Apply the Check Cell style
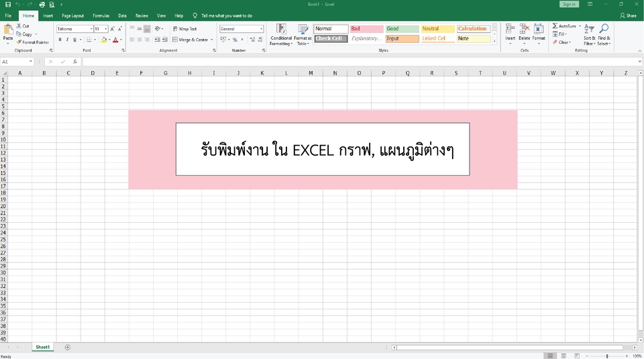Image resolution: width=644 pixels, height=359 pixels. pyautogui.click(x=331, y=39)
